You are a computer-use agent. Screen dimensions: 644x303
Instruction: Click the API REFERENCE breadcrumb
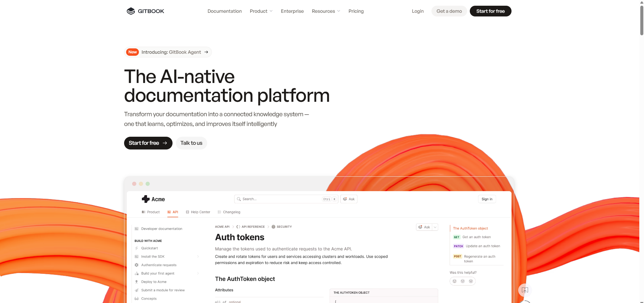(x=253, y=227)
